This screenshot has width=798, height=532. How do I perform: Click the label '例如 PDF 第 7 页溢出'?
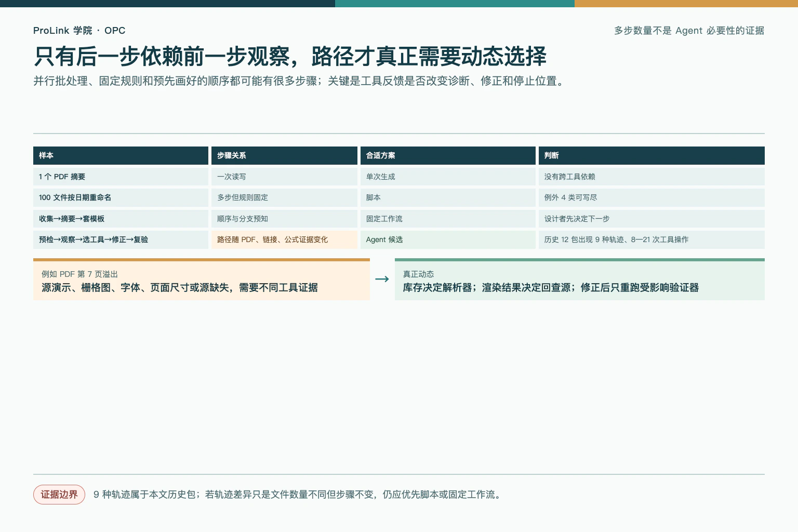79,274
